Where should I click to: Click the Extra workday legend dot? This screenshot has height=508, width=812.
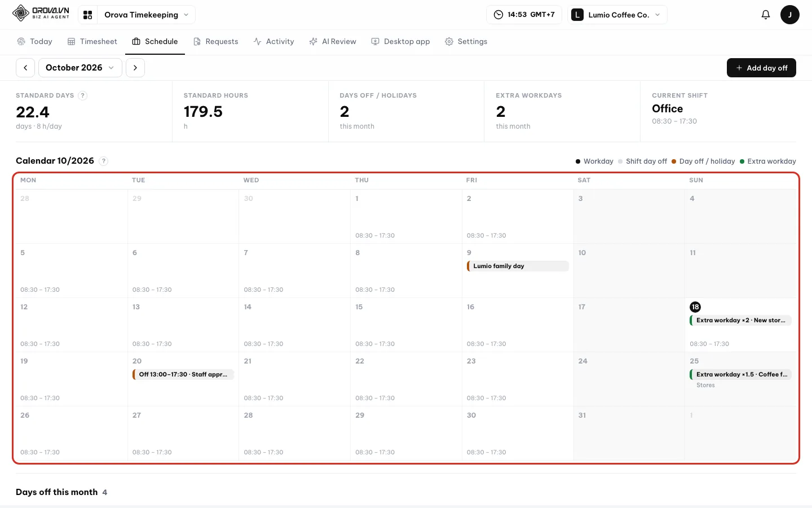click(x=742, y=161)
